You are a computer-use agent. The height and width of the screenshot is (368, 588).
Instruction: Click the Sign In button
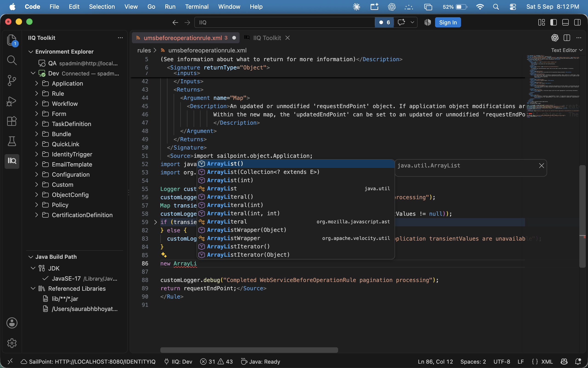(448, 22)
